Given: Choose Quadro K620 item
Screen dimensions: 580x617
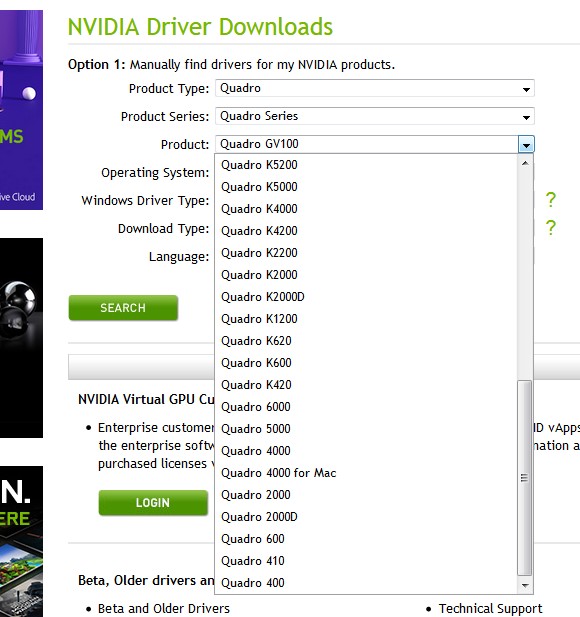Looking at the screenshot, I should [x=366, y=341].
